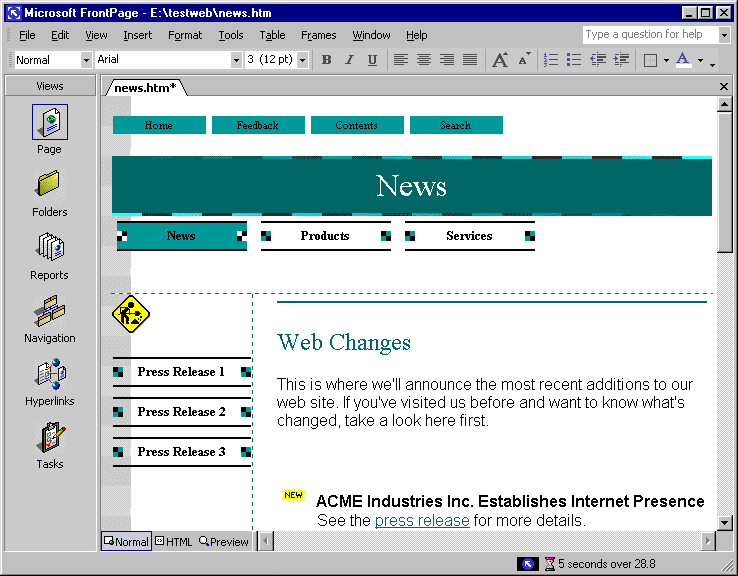The width and height of the screenshot is (738, 576).
Task: Click the Products link bar button
Action: [326, 236]
